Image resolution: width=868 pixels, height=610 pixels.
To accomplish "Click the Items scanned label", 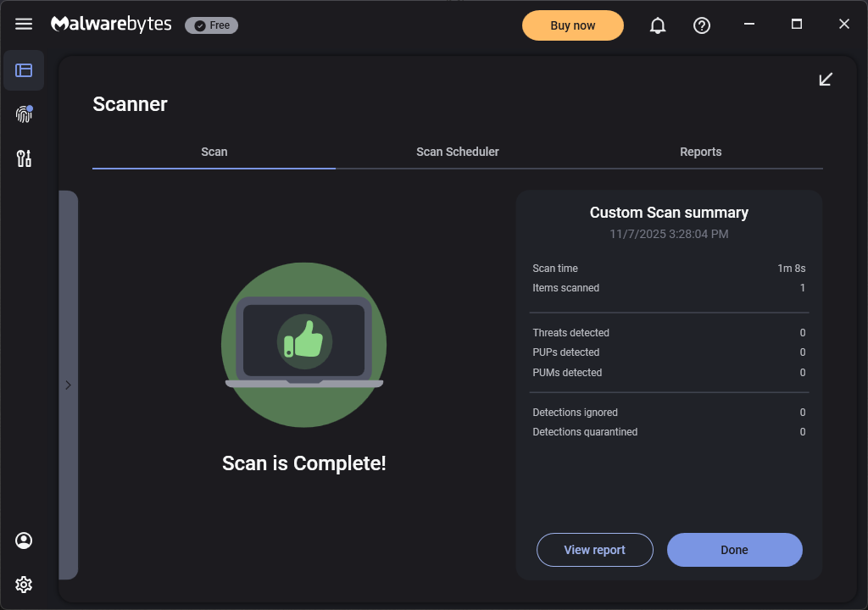I will [565, 288].
